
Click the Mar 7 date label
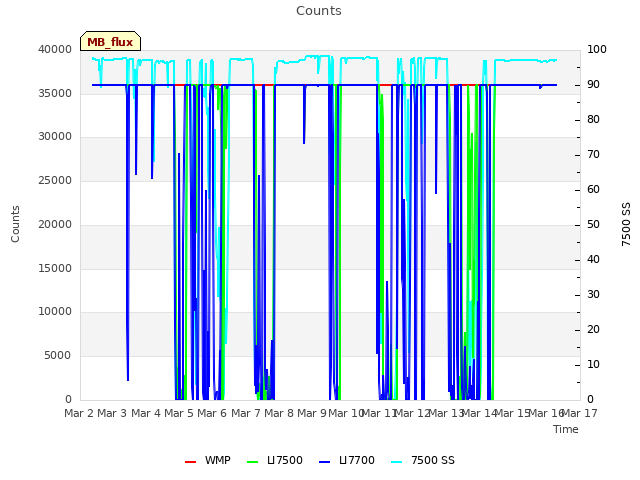[246, 413]
